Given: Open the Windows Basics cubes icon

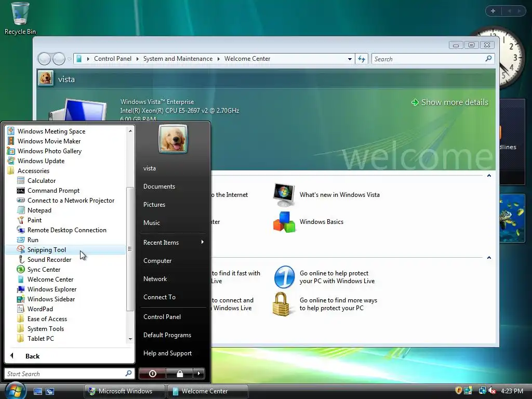Looking at the screenshot, I should pyautogui.click(x=284, y=222).
